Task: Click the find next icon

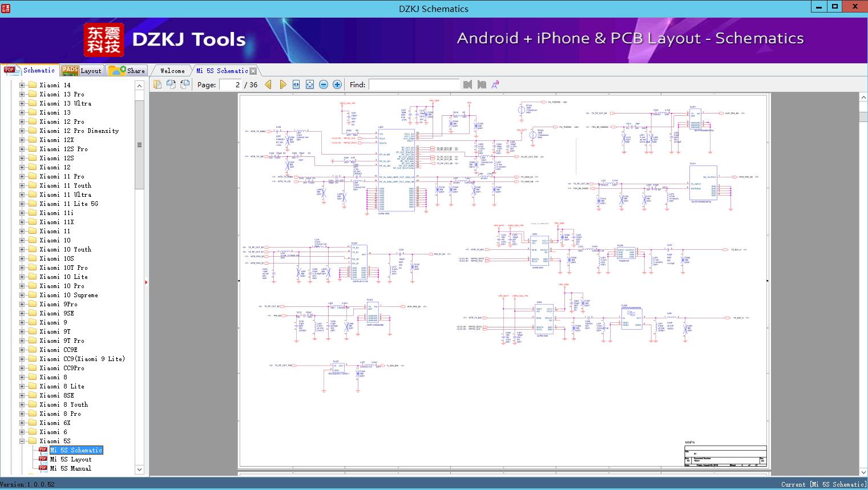Action: [482, 84]
